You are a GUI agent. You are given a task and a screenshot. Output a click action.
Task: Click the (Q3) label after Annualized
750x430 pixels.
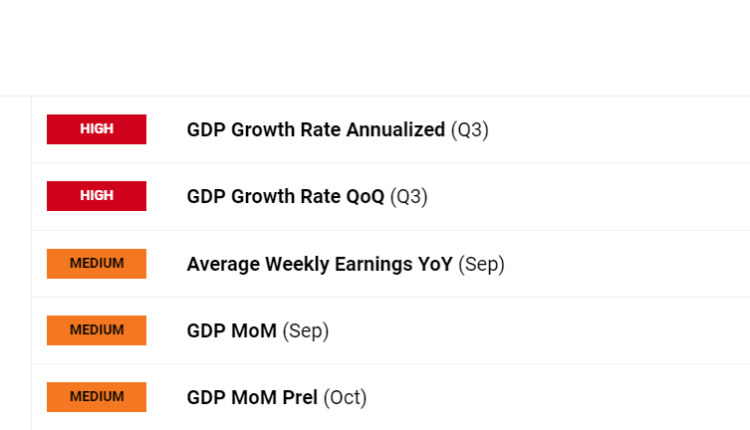pyautogui.click(x=469, y=130)
